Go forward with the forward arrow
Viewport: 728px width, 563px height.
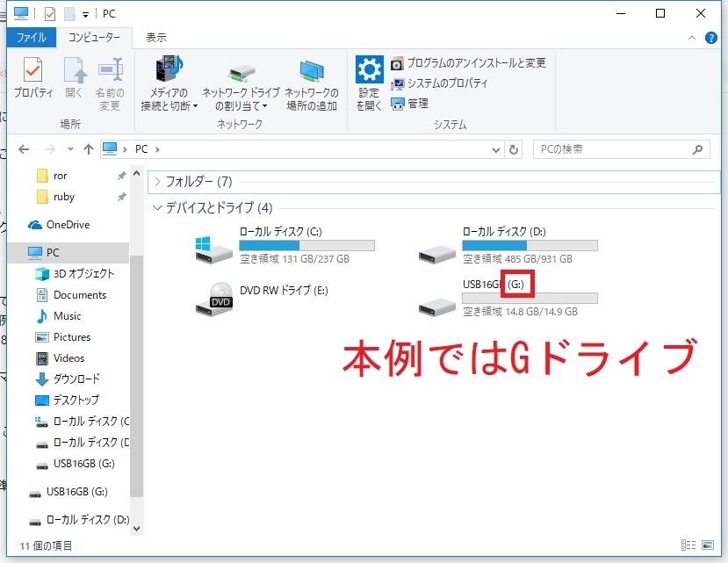pos(49,149)
